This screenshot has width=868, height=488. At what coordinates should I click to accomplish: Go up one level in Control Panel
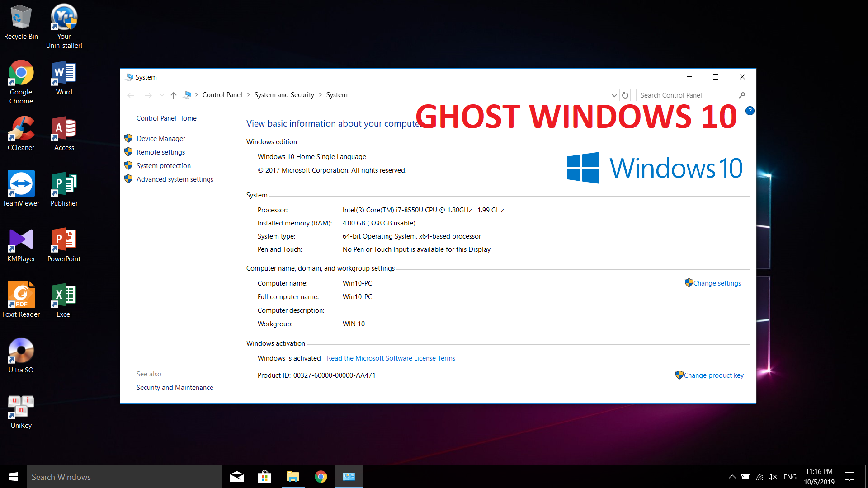[174, 95]
